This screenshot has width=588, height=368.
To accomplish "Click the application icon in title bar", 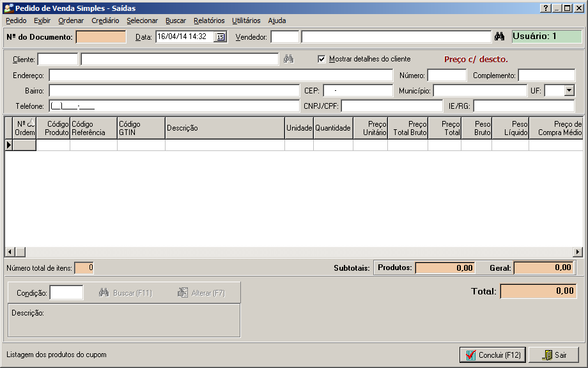I will point(8,8).
